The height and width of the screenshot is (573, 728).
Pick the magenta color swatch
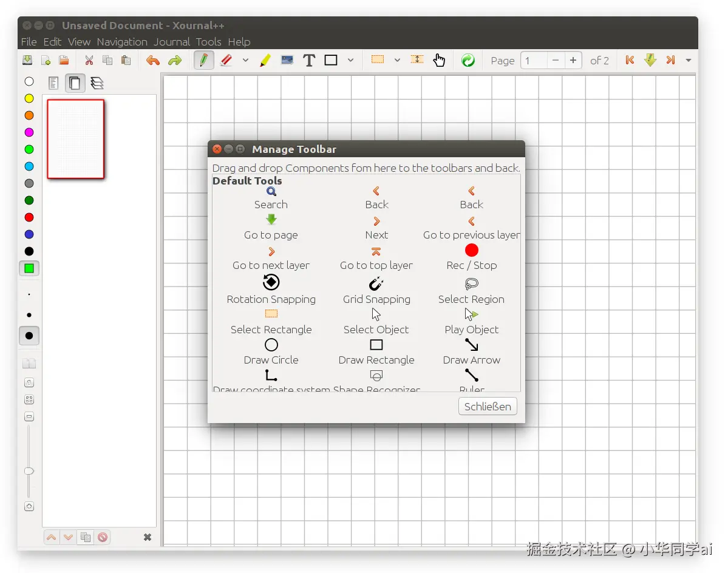(29, 133)
